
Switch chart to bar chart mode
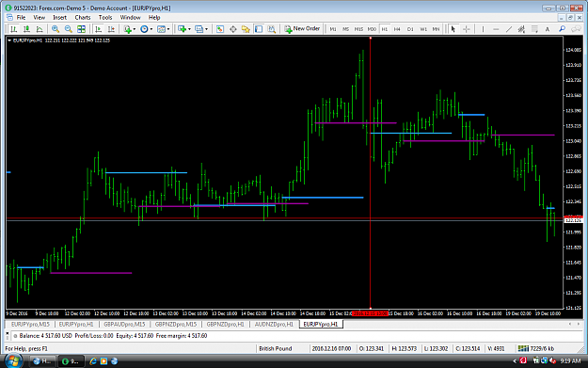click(x=14, y=29)
